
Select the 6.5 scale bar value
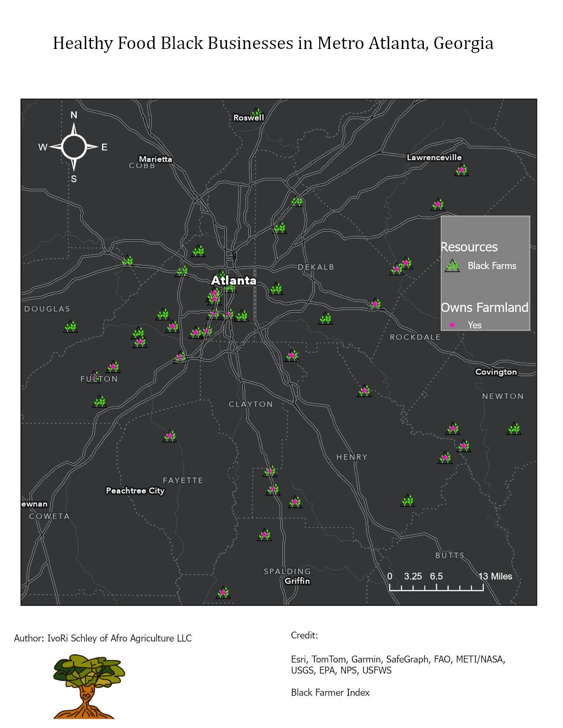click(436, 576)
